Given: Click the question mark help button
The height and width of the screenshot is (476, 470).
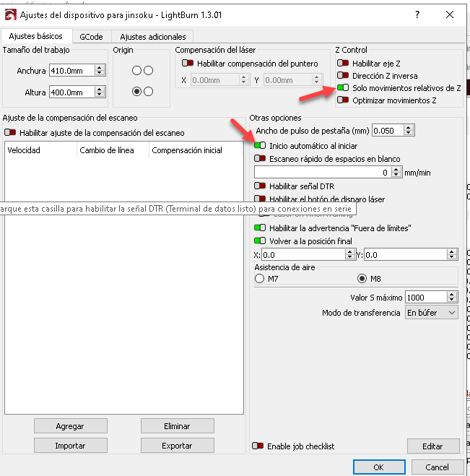Looking at the screenshot, I should click(x=417, y=14).
